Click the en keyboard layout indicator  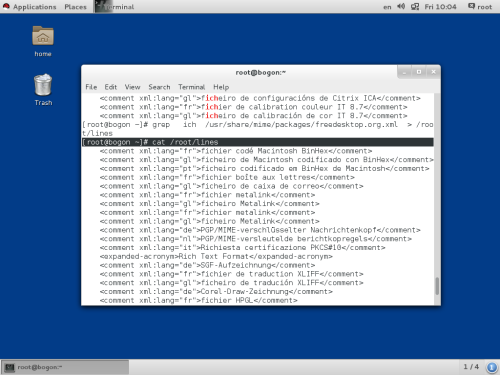[387, 7]
